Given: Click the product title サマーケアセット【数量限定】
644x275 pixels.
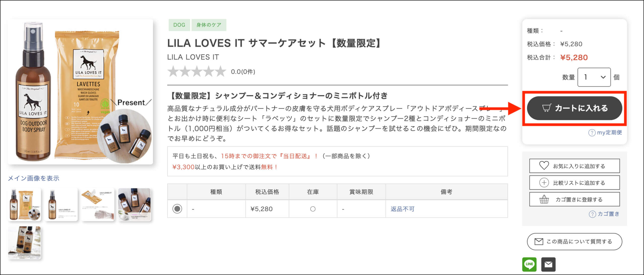Looking at the screenshot, I should coord(274,43).
